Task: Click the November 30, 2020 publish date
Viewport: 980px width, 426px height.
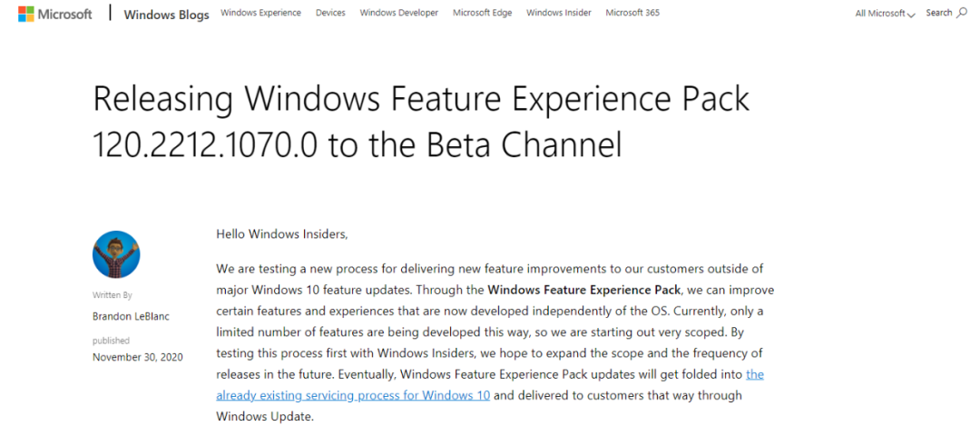Action: (x=138, y=357)
